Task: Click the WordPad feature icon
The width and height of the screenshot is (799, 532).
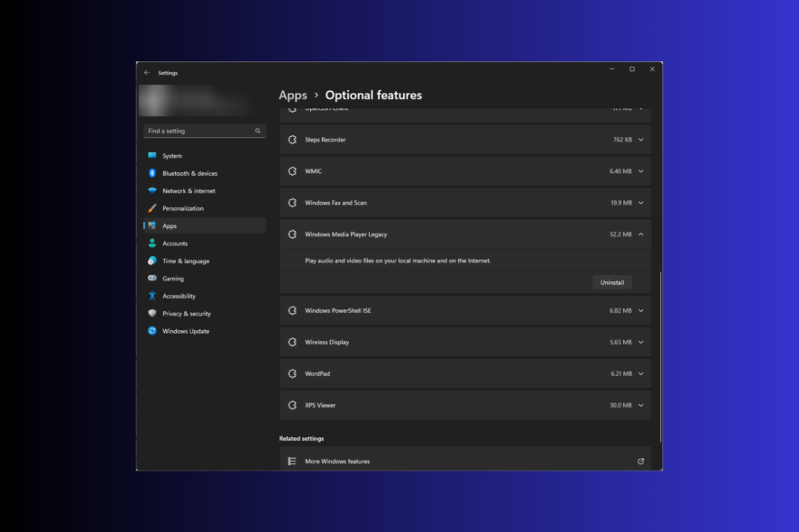Action: click(292, 373)
